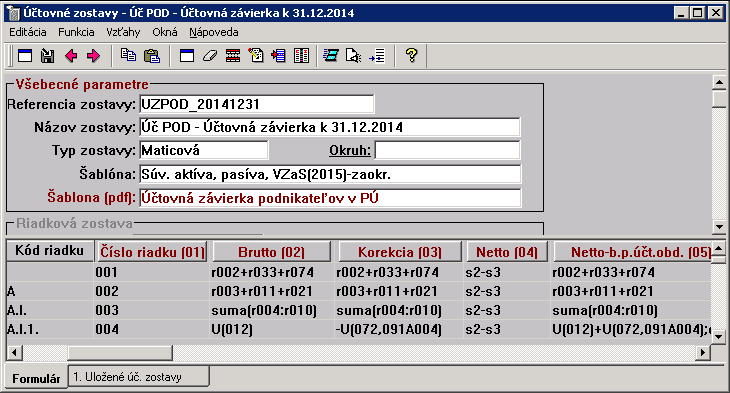Switch to the Formulár tab

coord(36,378)
